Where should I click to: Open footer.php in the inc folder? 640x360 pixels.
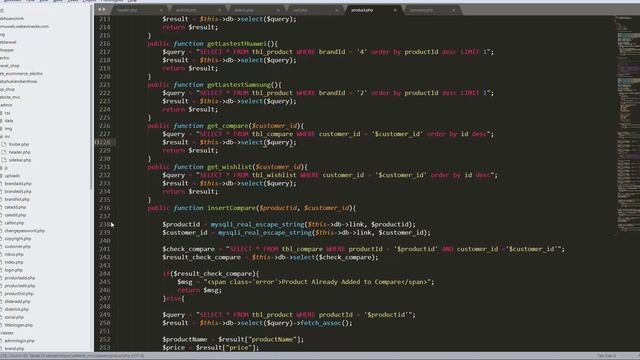pos(19,144)
